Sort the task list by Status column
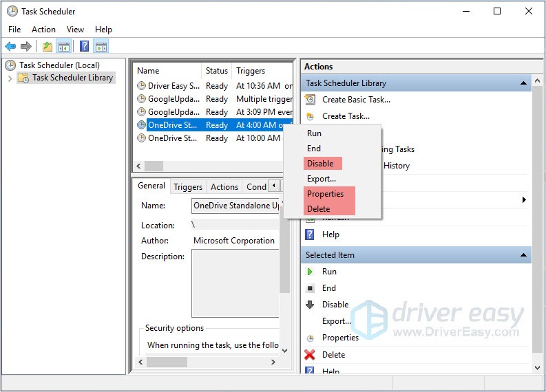 coord(217,71)
